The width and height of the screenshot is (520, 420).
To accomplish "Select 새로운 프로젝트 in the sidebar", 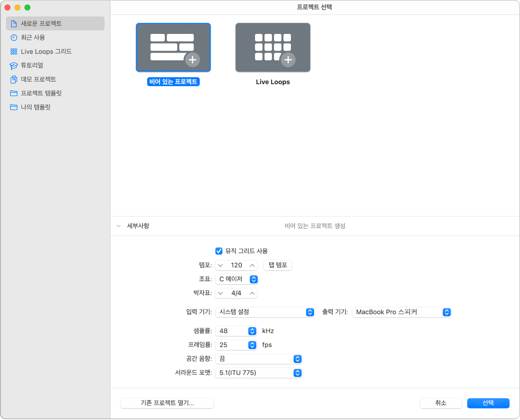I will [55, 24].
